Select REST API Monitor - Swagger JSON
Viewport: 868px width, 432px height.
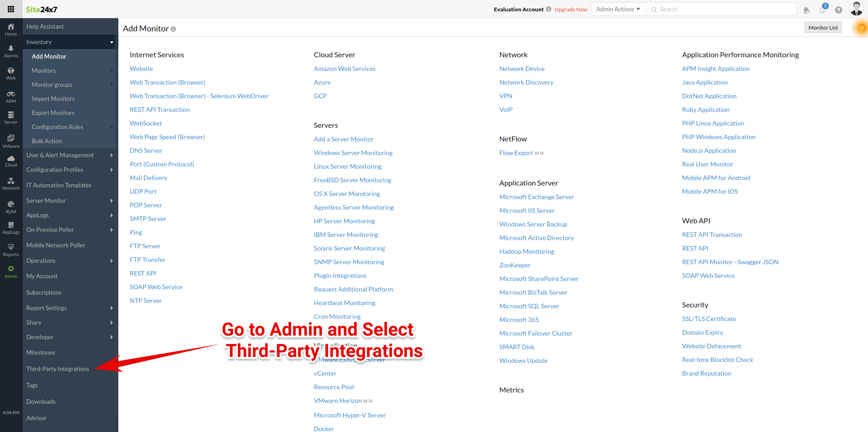pyautogui.click(x=730, y=262)
